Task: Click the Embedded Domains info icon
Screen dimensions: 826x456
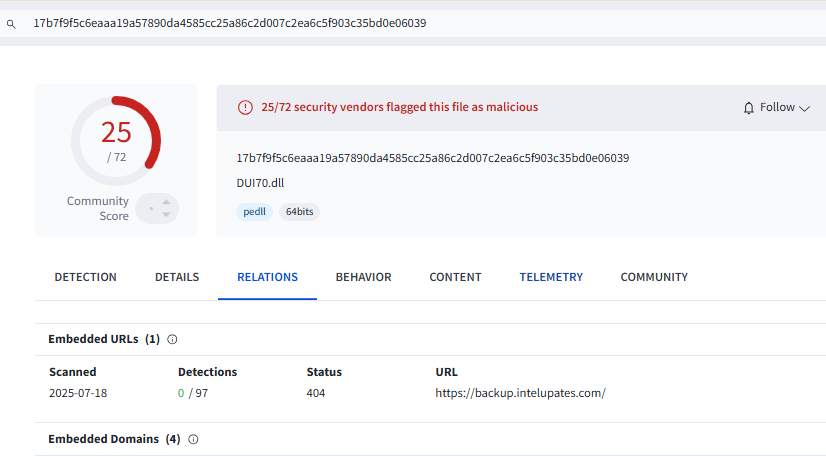Action: [193, 439]
